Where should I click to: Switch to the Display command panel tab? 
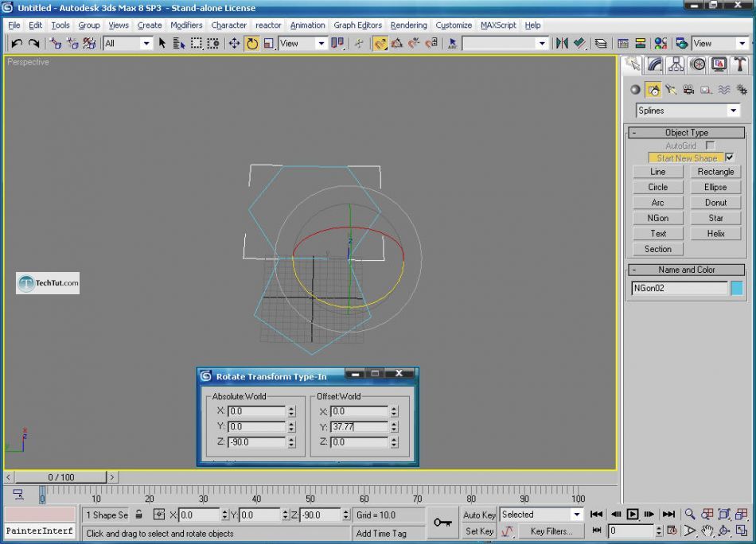[x=719, y=64]
